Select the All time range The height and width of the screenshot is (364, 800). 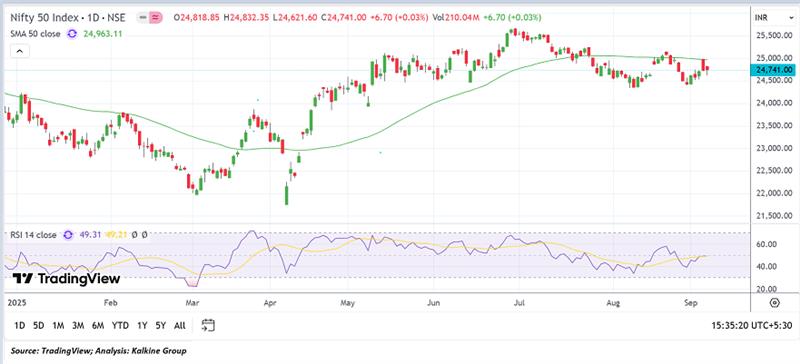[180, 325]
